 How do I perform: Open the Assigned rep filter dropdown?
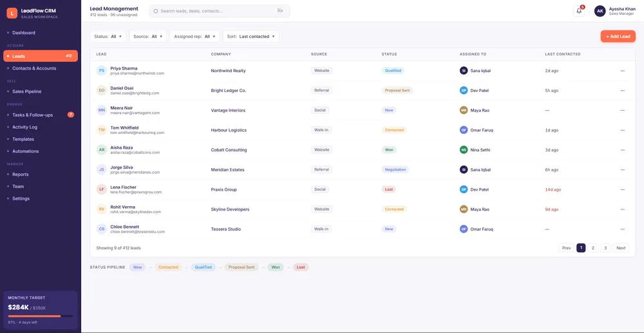click(x=194, y=37)
